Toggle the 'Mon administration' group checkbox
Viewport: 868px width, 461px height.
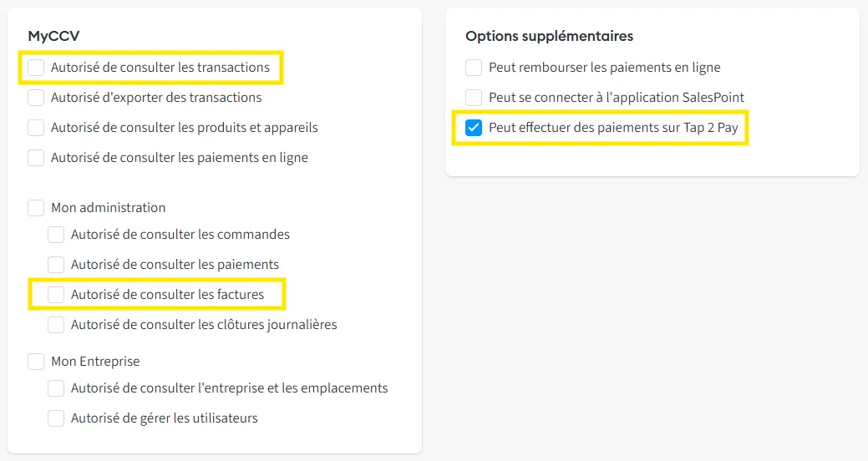tap(36, 208)
